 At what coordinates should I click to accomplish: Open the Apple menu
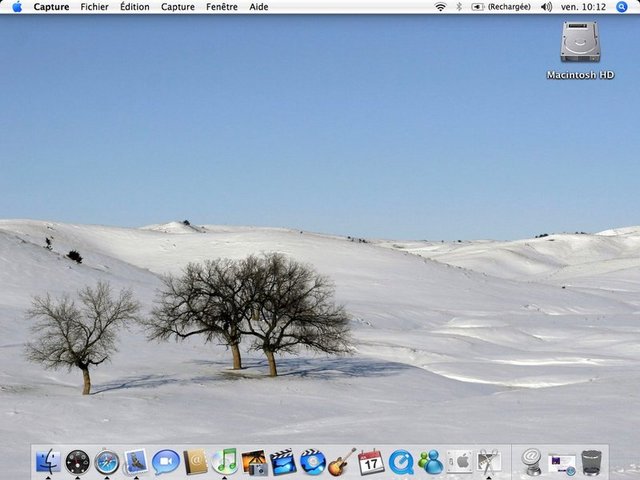[16, 7]
